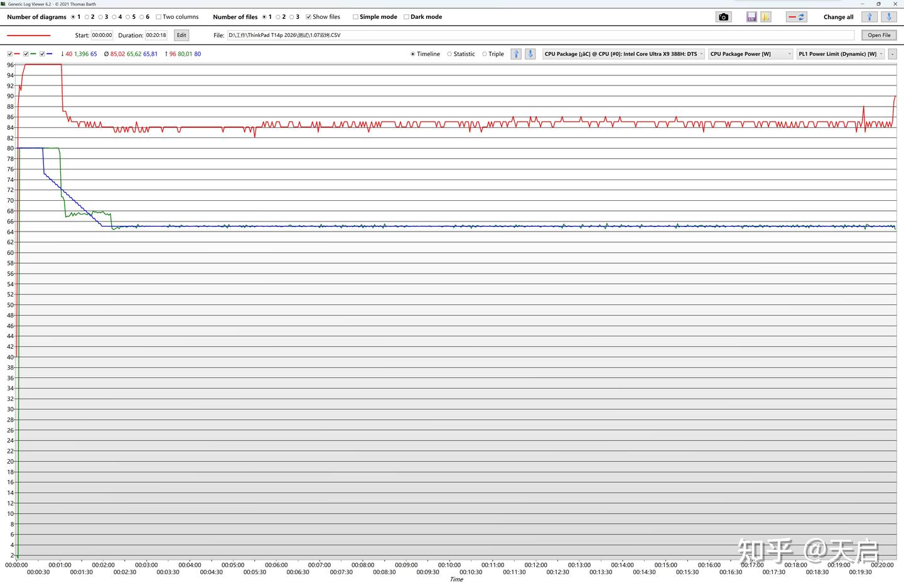
Task: Click the maximum values text '96 80,01 80'
Action: click(x=185, y=54)
